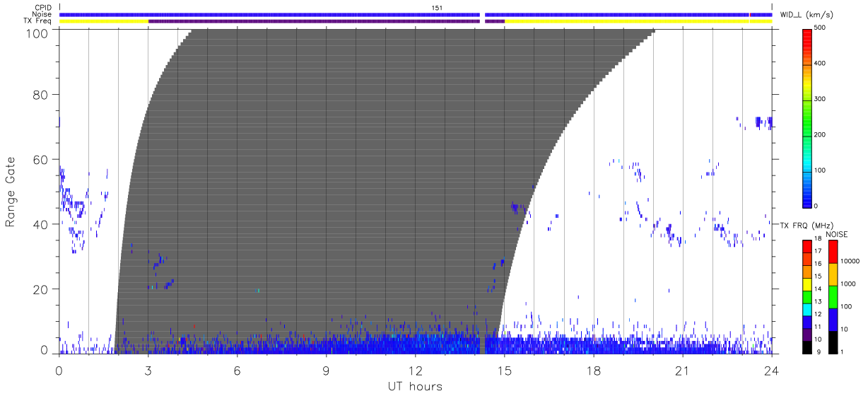
Task: Click the 200 label on width colorbar
Action: coord(820,134)
